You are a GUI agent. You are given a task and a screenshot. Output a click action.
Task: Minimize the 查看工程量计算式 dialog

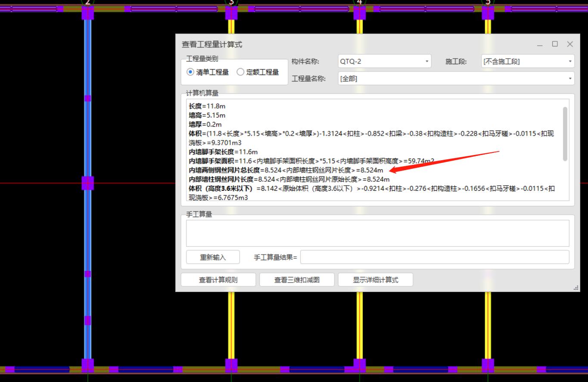click(540, 44)
